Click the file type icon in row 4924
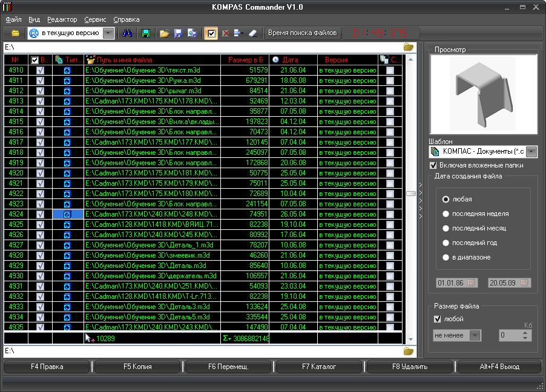This screenshot has width=546, height=392. [67, 215]
